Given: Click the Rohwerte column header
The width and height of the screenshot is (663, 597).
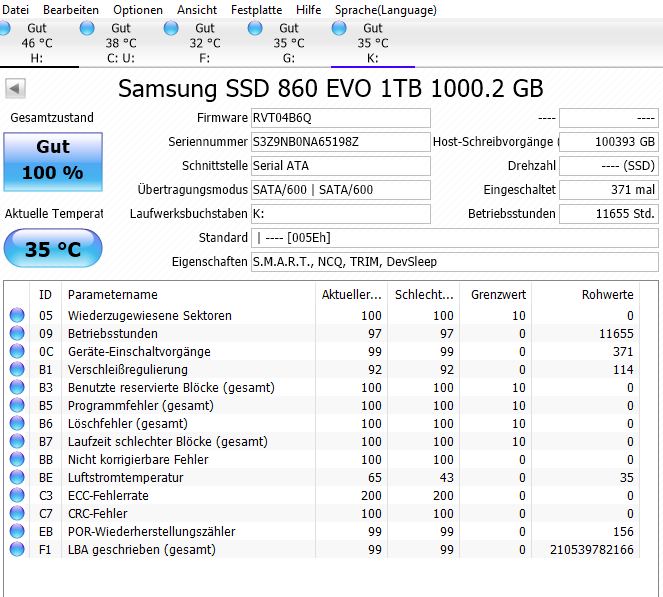Looking at the screenshot, I should pyautogui.click(x=586, y=294).
